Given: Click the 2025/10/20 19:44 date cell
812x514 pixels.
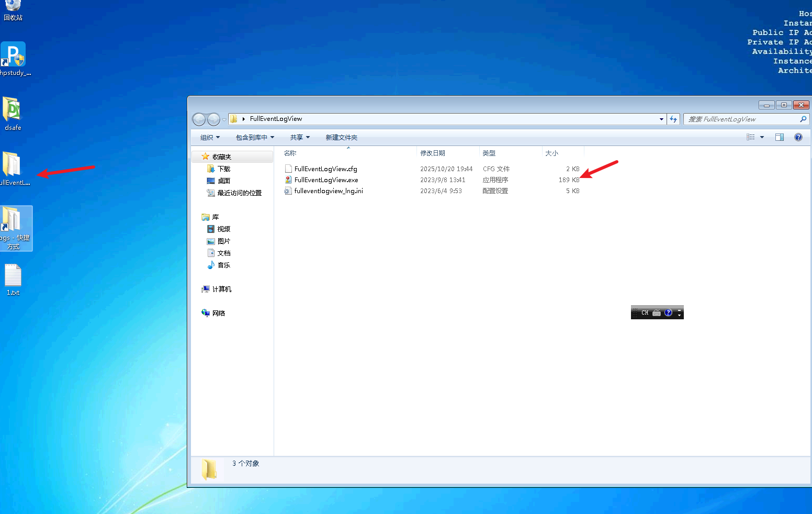Looking at the screenshot, I should click(x=446, y=169).
